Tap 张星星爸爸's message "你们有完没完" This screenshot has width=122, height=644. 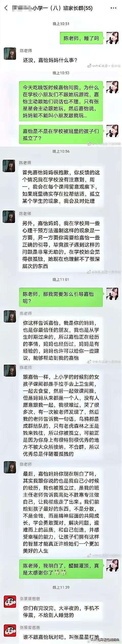pos(61,612)
